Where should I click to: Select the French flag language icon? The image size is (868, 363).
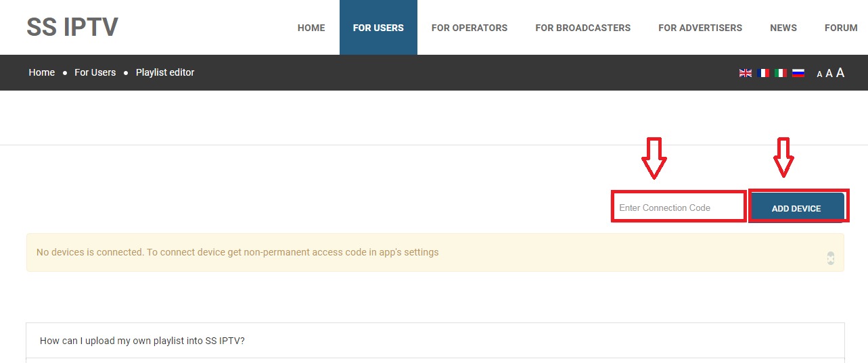(x=763, y=73)
